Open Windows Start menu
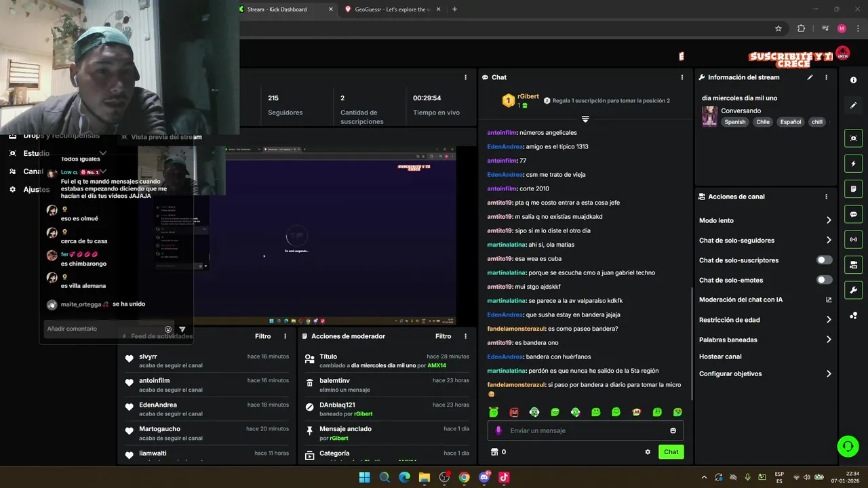This screenshot has width=868, height=488. coord(364,477)
